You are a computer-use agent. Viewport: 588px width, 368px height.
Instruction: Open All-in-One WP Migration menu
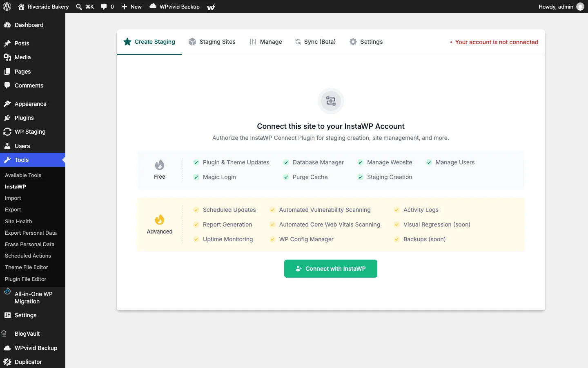[33, 298]
